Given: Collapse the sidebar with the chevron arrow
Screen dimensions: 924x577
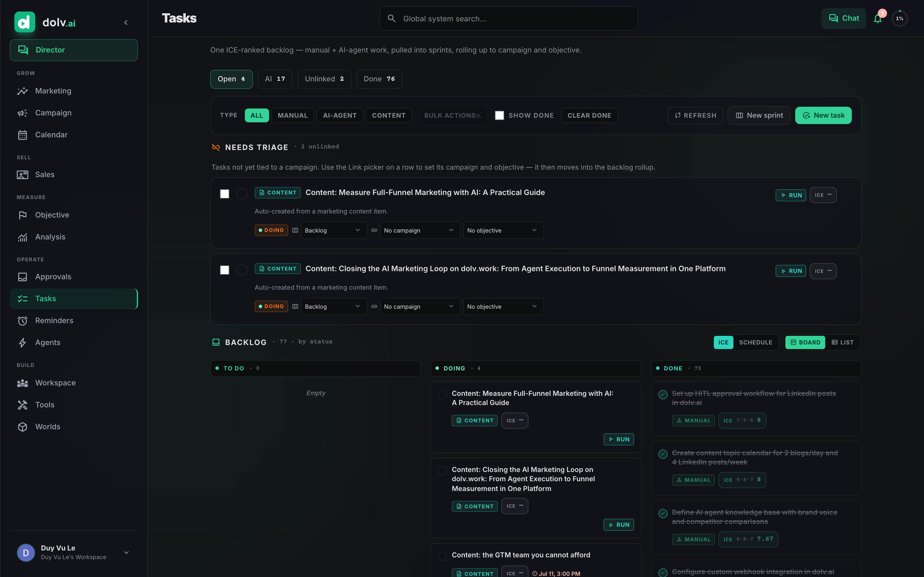Looking at the screenshot, I should [x=126, y=23].
